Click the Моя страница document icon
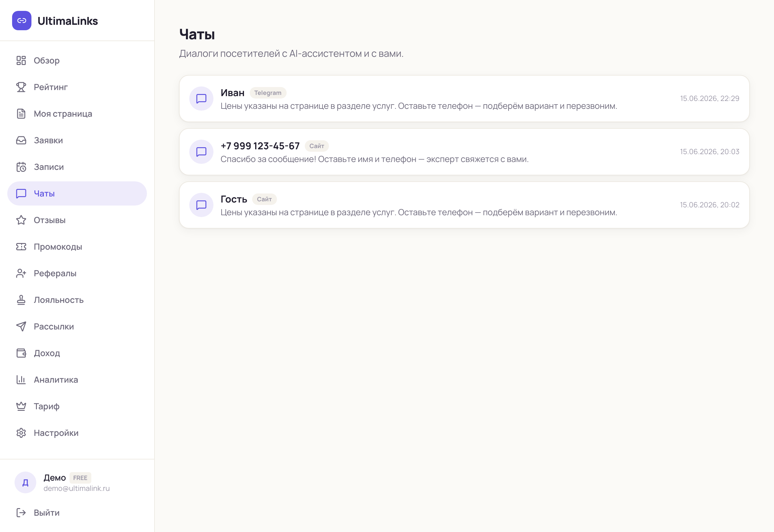Screen dimensions: 774x532 pos(21,114)
